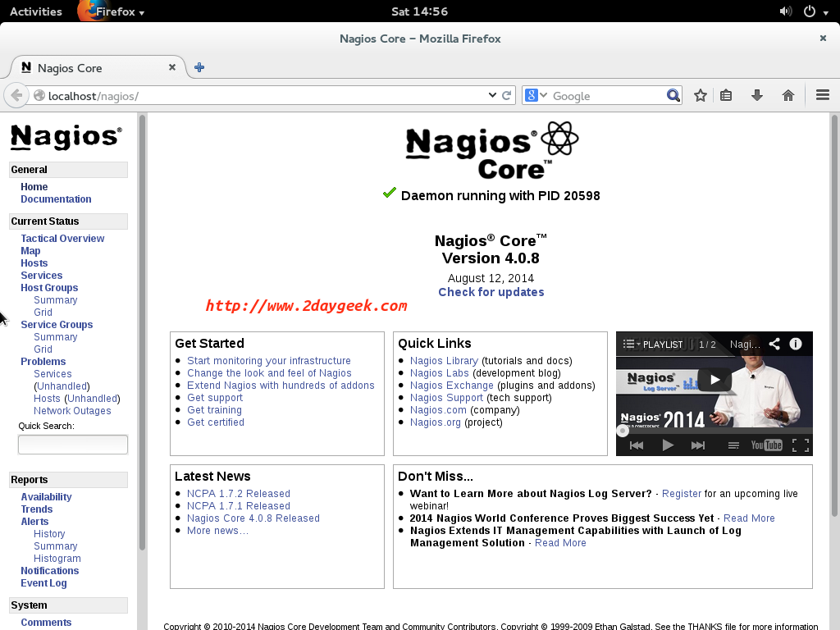This screenshot has height=630, width=840.
Task: Open the Host Groups page
Action: click(x=49, y=288)
